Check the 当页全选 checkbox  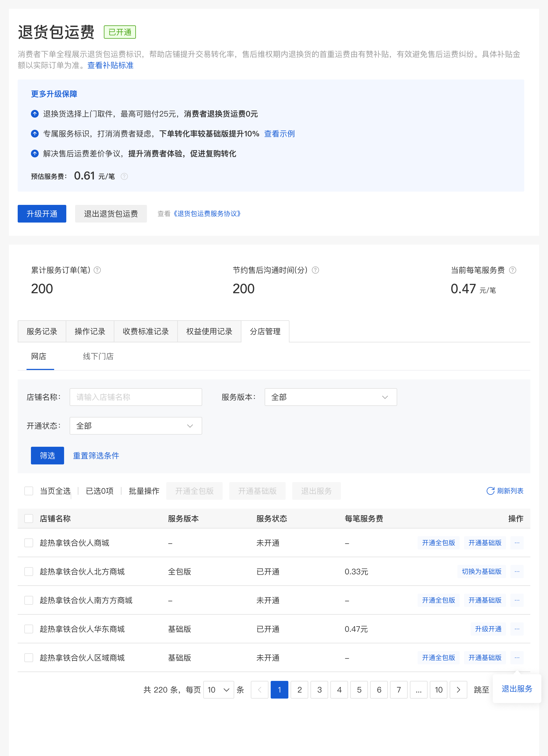click(x=29, y=491)
